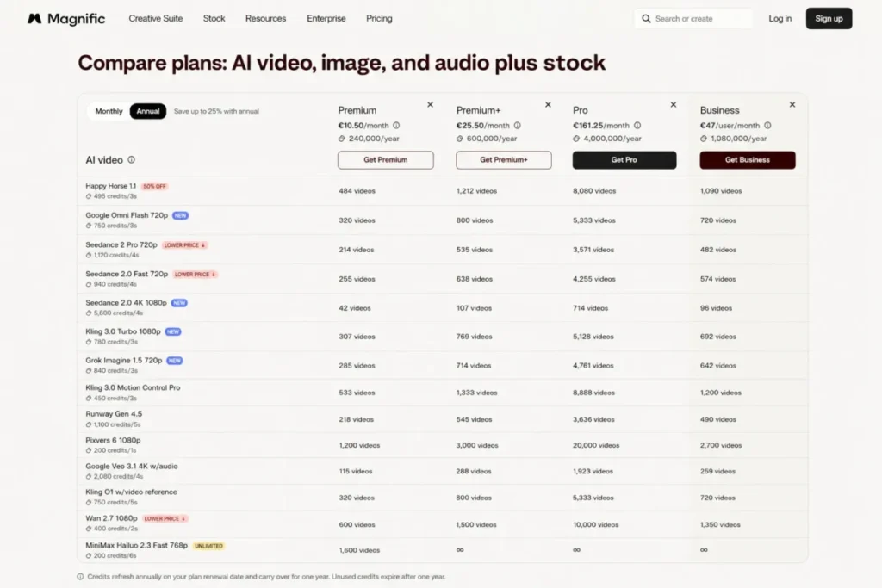Image resolution: width=882 pixels, height=588 pixels.
Task: Click the Compare plans page heading
Action: (x=341, y=62)
